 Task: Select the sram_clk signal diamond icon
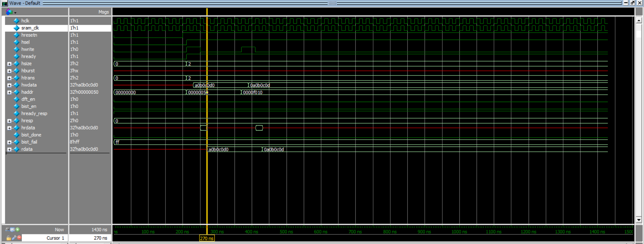[16, 28]
